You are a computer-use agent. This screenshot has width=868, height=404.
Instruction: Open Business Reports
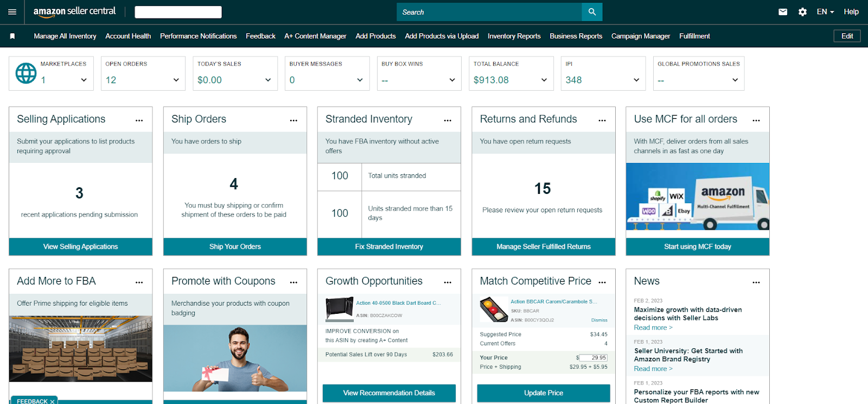576,36
